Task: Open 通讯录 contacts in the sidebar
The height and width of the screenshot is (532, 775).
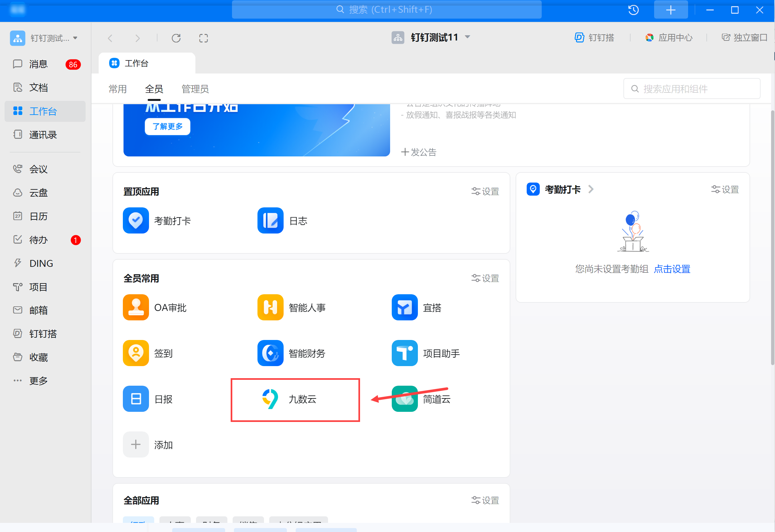Action: tap(45, 135)
